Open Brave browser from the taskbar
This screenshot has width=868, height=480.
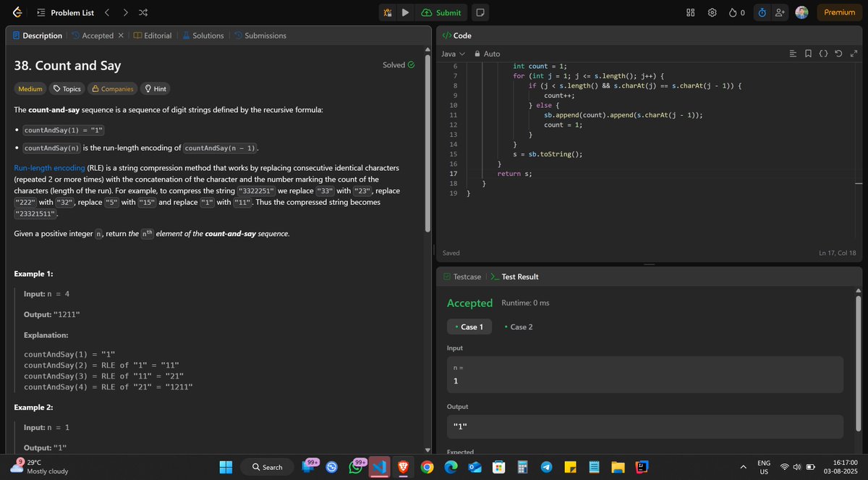(403, 467)
